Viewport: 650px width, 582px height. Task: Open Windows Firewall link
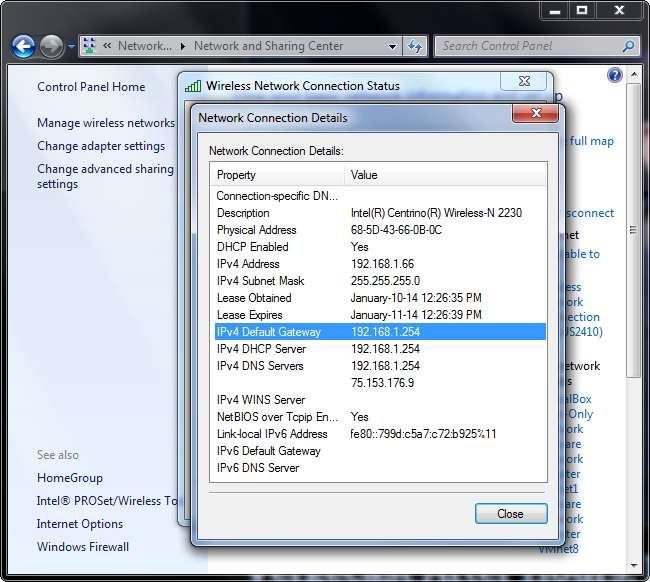(x=83, y=547)
